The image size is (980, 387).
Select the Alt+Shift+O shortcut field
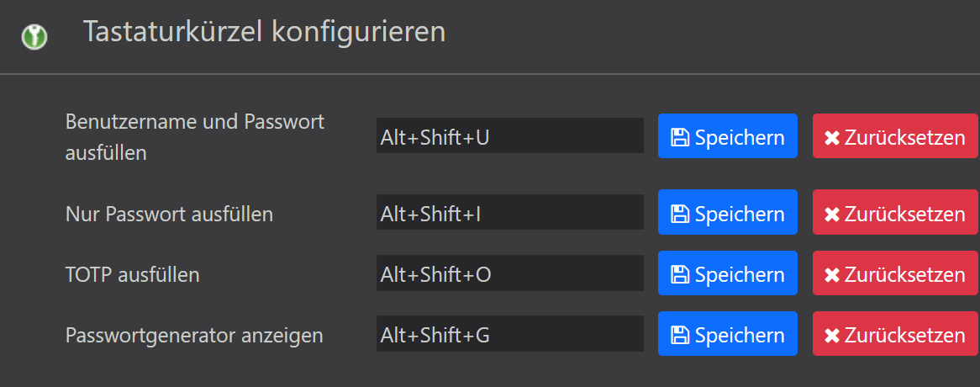click(509, 273)
